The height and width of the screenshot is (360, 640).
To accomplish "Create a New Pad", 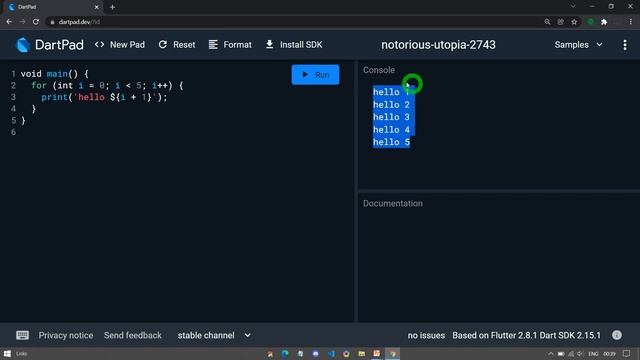I will click(x=120, y=45).
